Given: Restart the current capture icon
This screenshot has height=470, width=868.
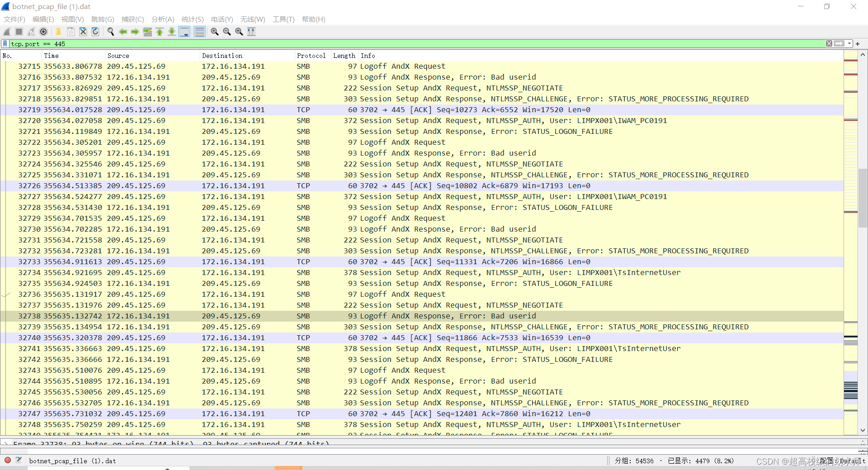Looking at the screenshot, I should tap(31, 32).
